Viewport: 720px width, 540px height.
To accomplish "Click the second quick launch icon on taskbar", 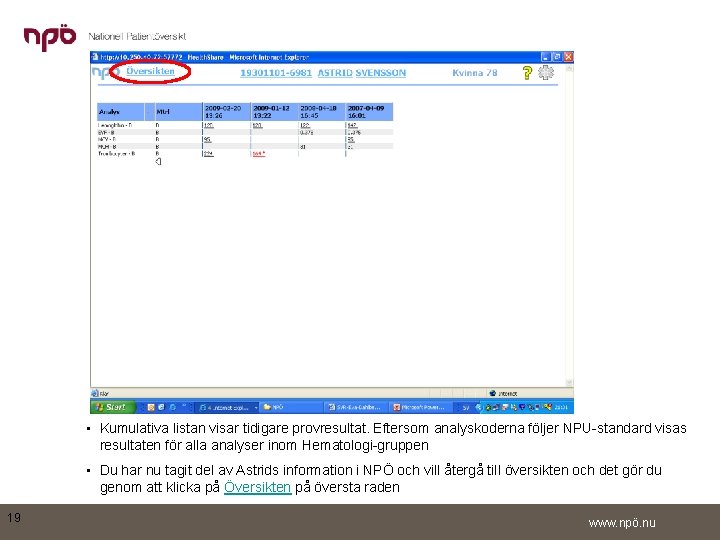I will tap(161, 407).
